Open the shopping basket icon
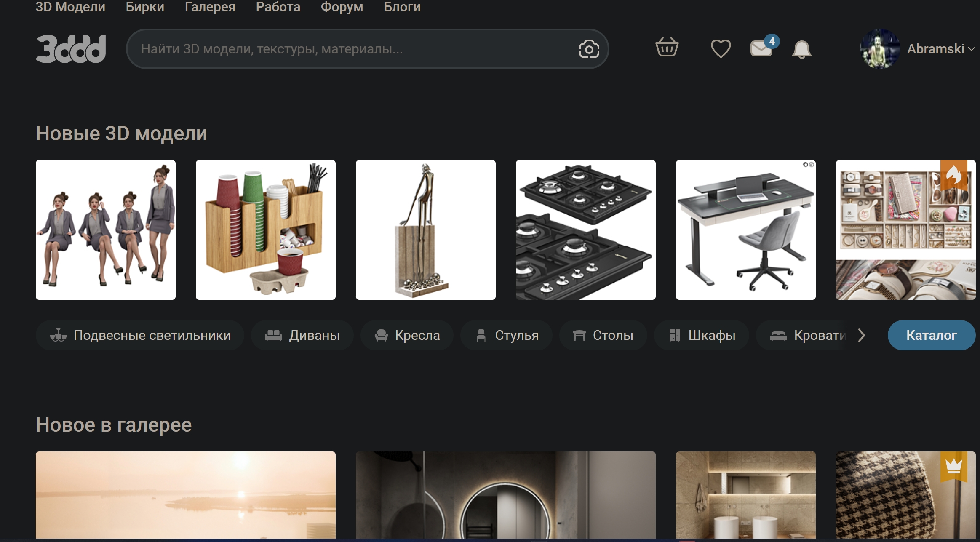The width and height of the screenshot is (980, 542). (x=667, y=48)
